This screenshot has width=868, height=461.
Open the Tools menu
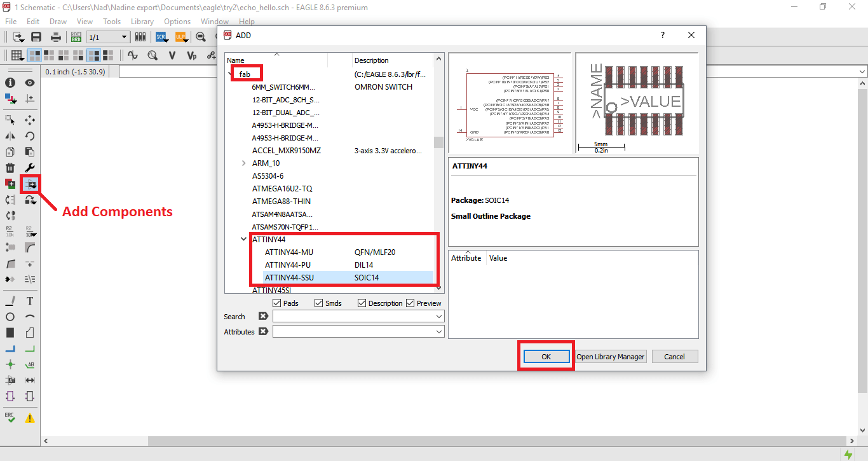pos(112,22)
